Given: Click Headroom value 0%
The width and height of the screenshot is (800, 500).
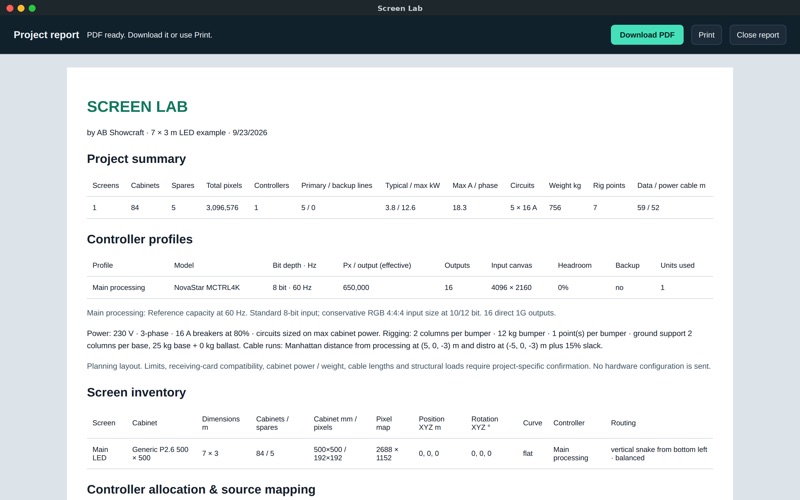Looking at the screenshot, I should tap(563, 287).
